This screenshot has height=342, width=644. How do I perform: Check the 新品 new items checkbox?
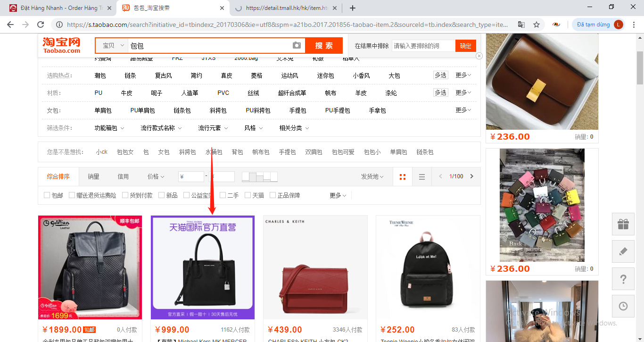[162, 195]
